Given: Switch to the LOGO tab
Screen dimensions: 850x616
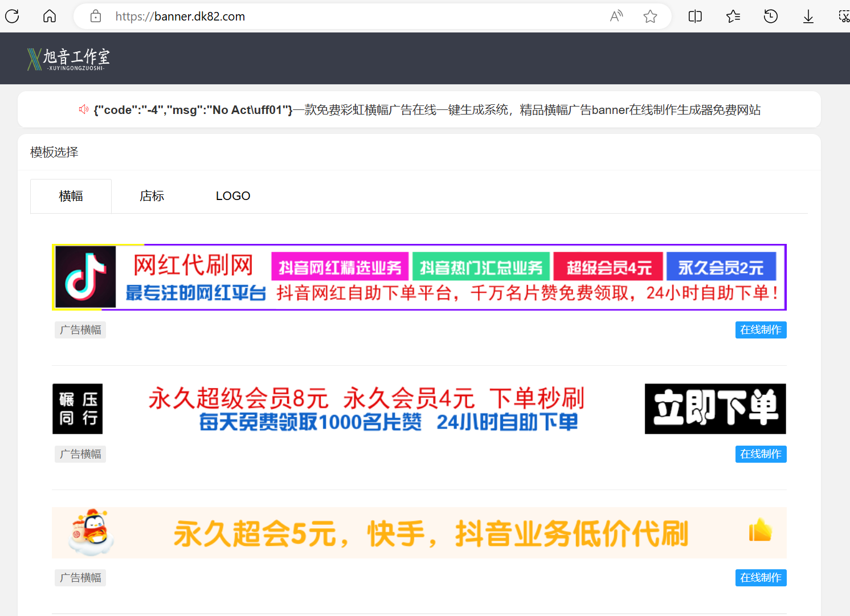Looking at the screenshot, I should coord(233,196).
